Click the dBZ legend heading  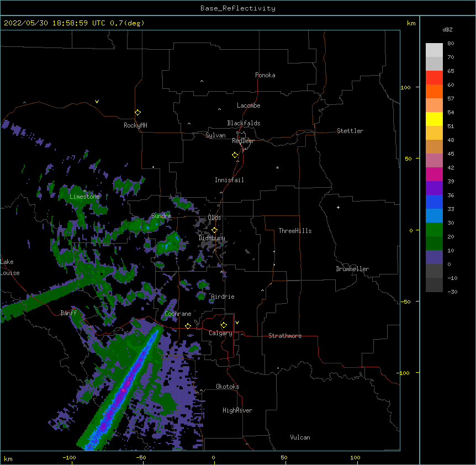pos(447,29)
